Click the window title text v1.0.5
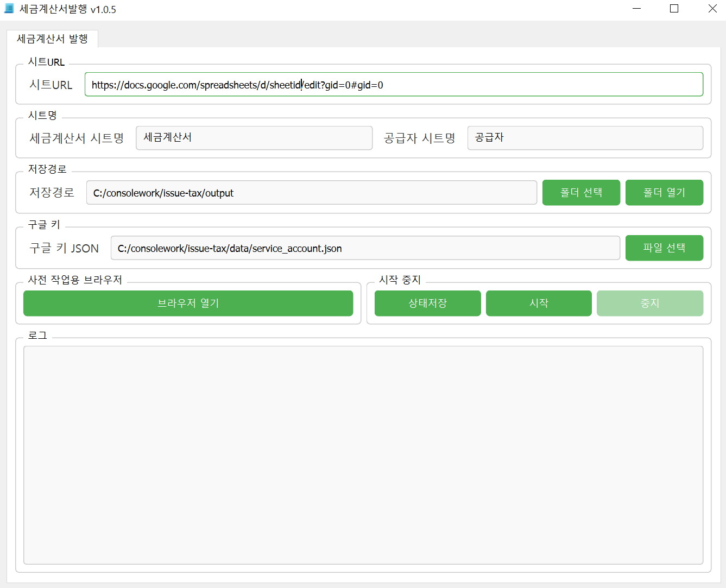The height and width of the screenshot is (588, 726). coord(103,10)
